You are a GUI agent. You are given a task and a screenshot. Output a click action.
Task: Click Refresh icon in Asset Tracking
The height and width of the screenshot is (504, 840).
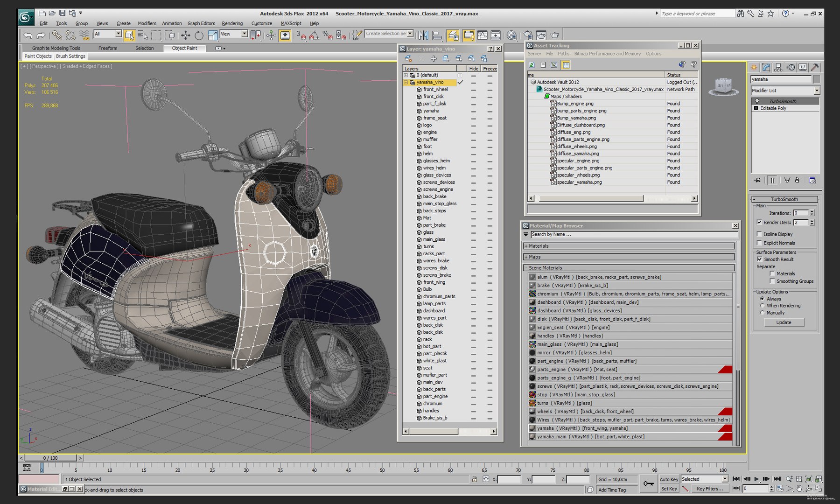click(x=532, y=65)
